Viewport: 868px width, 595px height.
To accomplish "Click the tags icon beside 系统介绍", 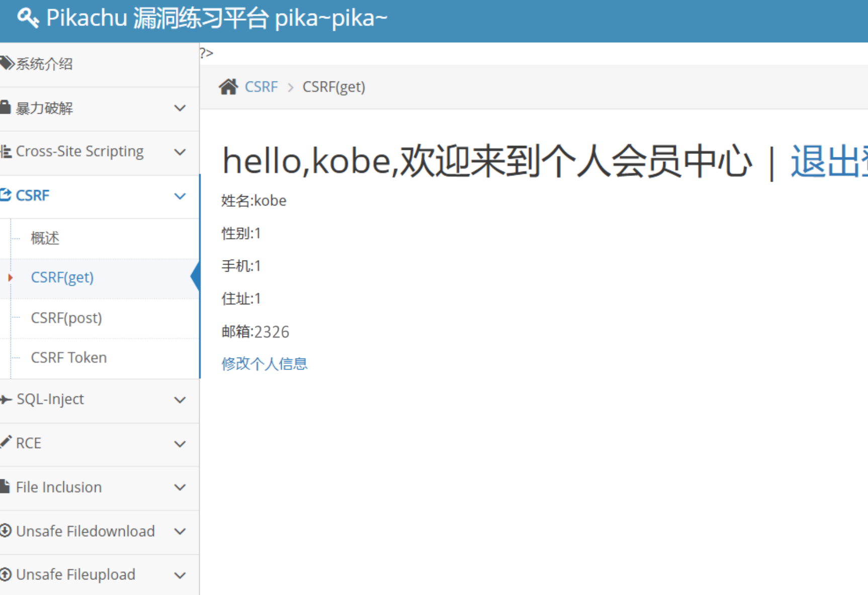I will click(x=7, y=63).
